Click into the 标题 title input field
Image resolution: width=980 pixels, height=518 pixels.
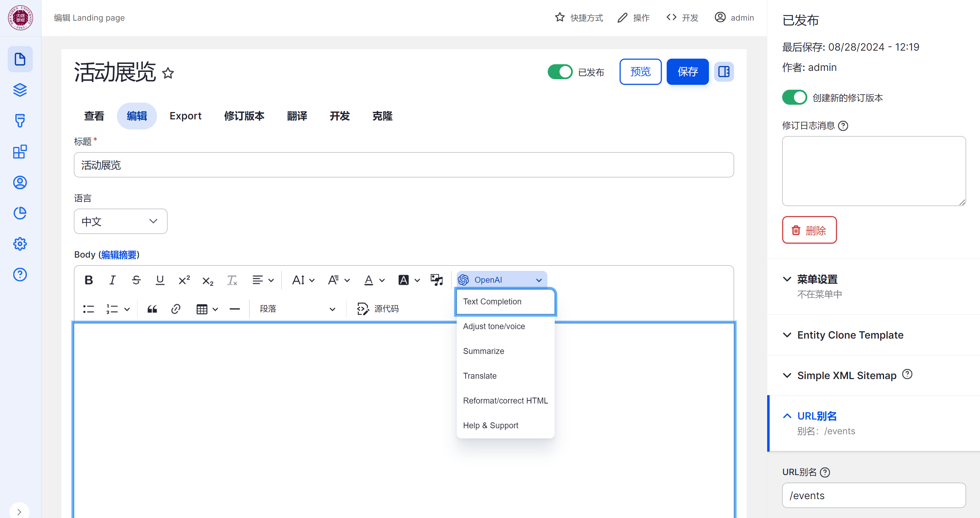pos(404,165)
